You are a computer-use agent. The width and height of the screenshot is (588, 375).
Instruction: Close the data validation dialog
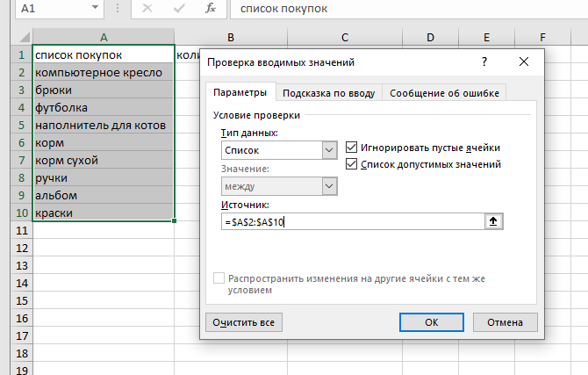pyautogui.click(x=524, y=62)
